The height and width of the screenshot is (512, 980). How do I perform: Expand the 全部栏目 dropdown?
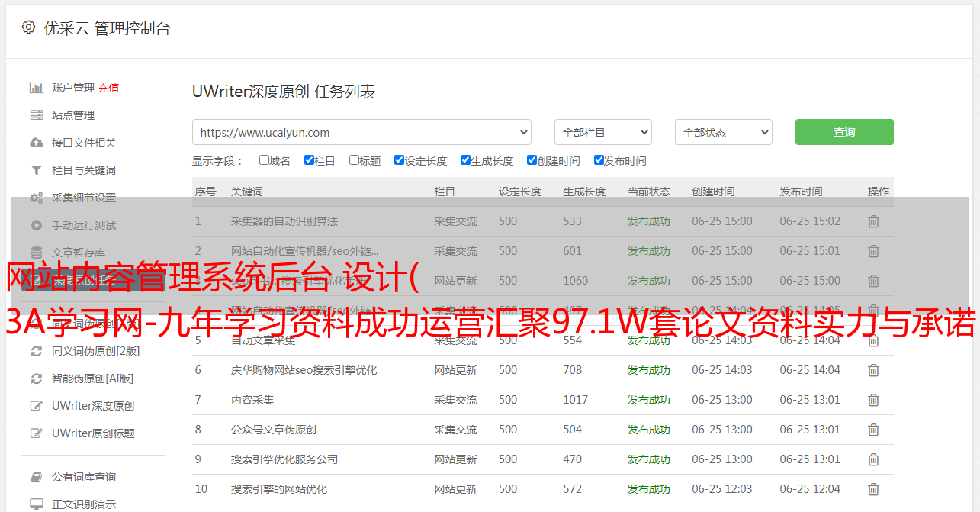602,132
